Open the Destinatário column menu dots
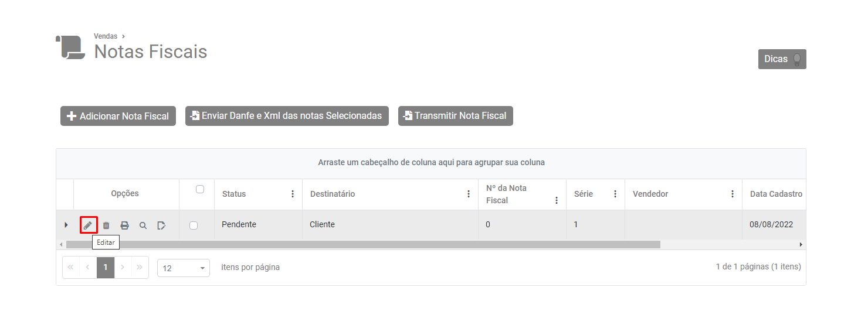 (469, 194)
